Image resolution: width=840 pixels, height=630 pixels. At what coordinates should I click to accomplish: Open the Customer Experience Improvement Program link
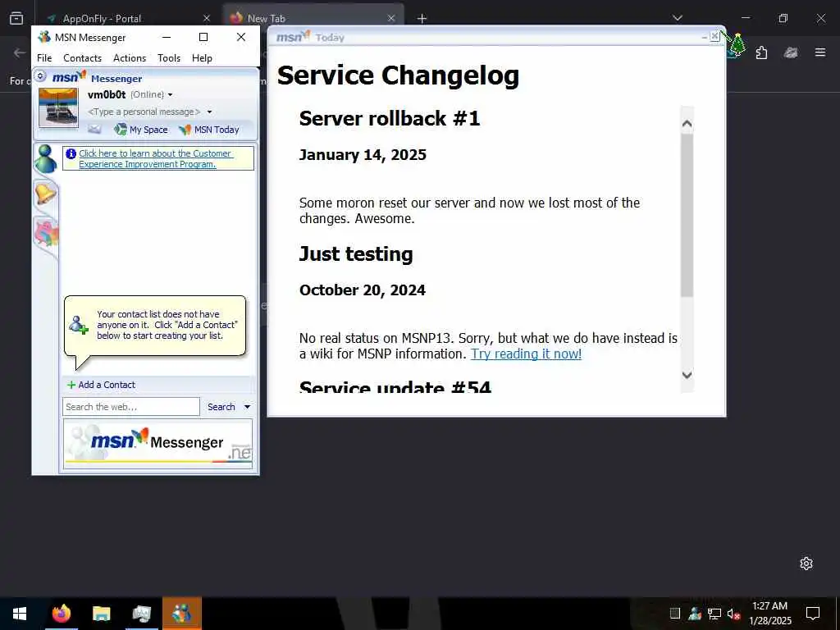coord(155,158)
